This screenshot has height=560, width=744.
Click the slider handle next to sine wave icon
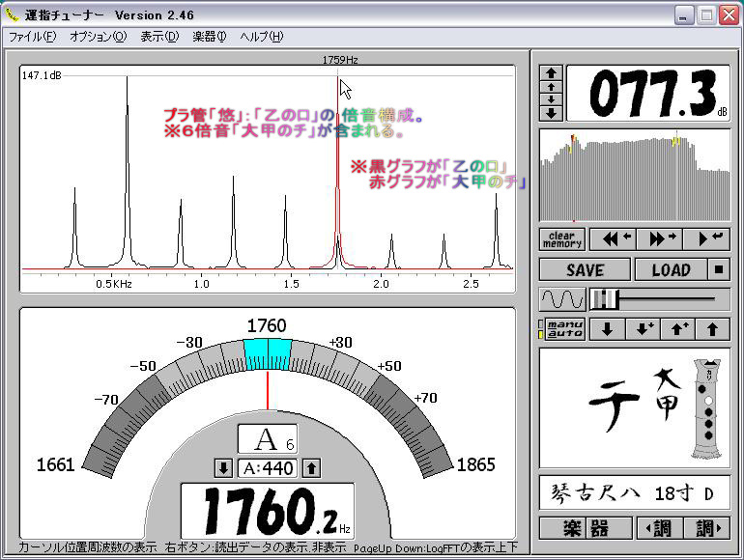(x=606, y=299)
